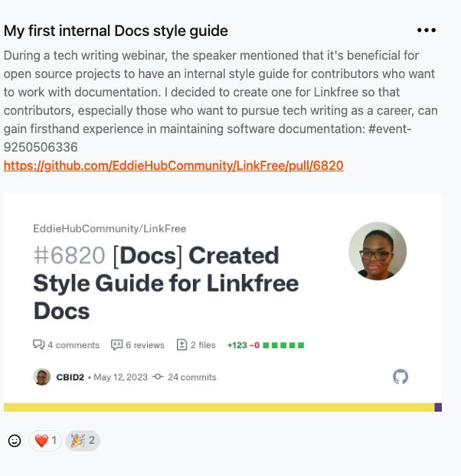The width and height of the screenshot is (461, 476).
Task: Click the 4 comments speech bubble icon
Action: point(38,345)
